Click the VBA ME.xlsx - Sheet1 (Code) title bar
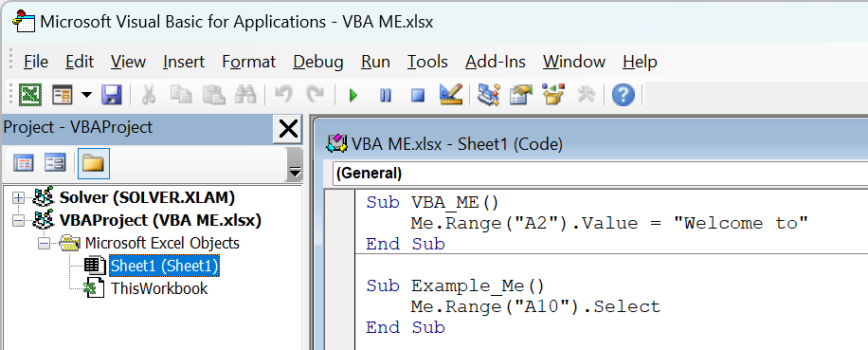The image size is (868, 350). click(x=591, y=144)
